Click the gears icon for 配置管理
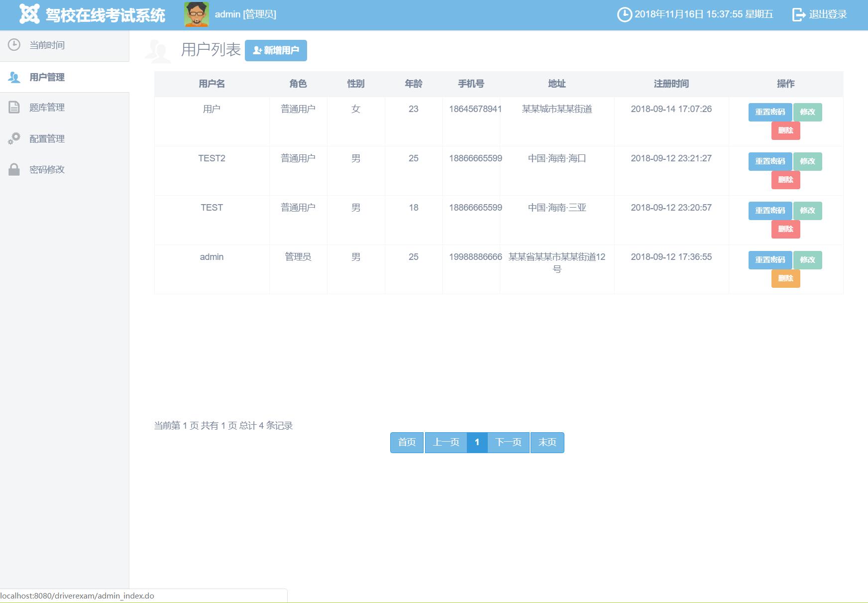868x603 pixels. (x=14, y=138)
